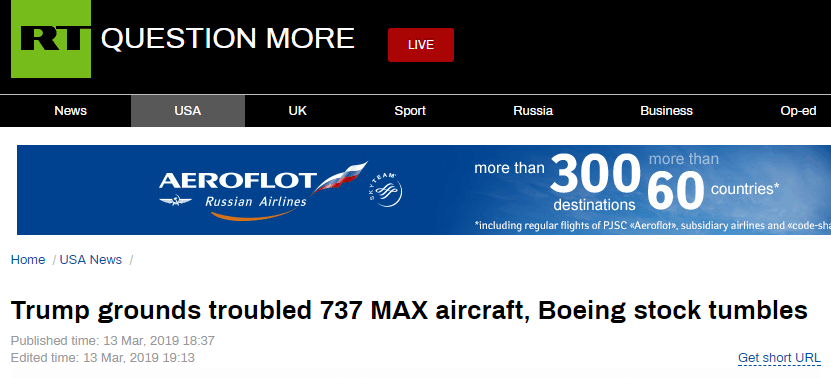This screenshot has width=831, height=378.
Task: Click the 60 countries ad text
Action: pos(713,182)
